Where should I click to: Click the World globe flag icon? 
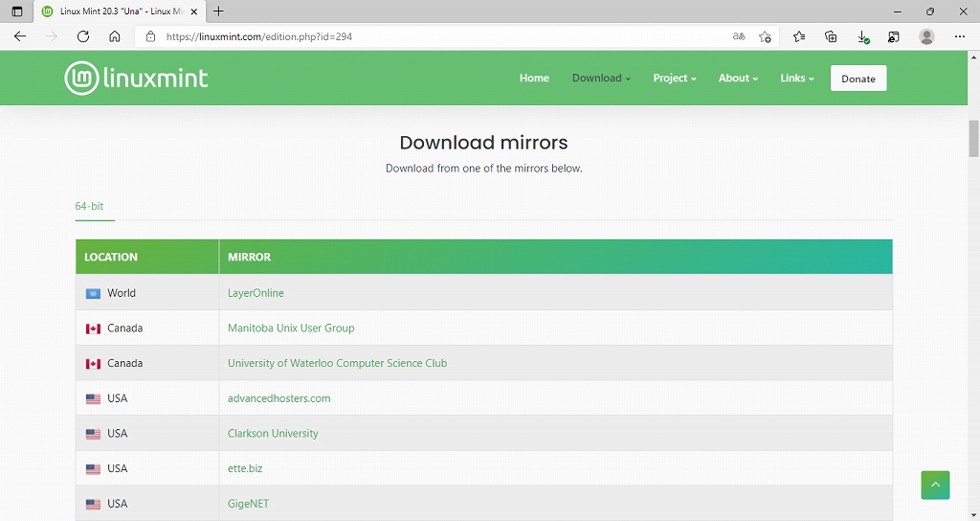pos(93,293)
